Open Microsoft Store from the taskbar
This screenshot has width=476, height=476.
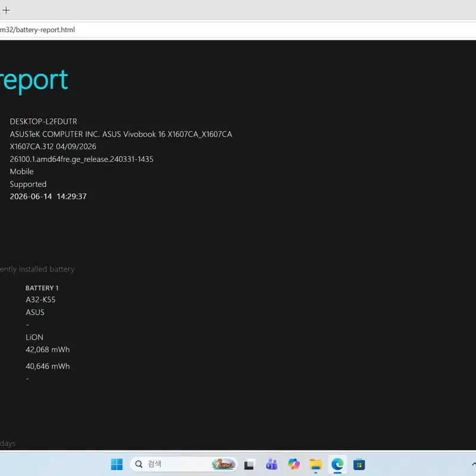click(359, 464)
